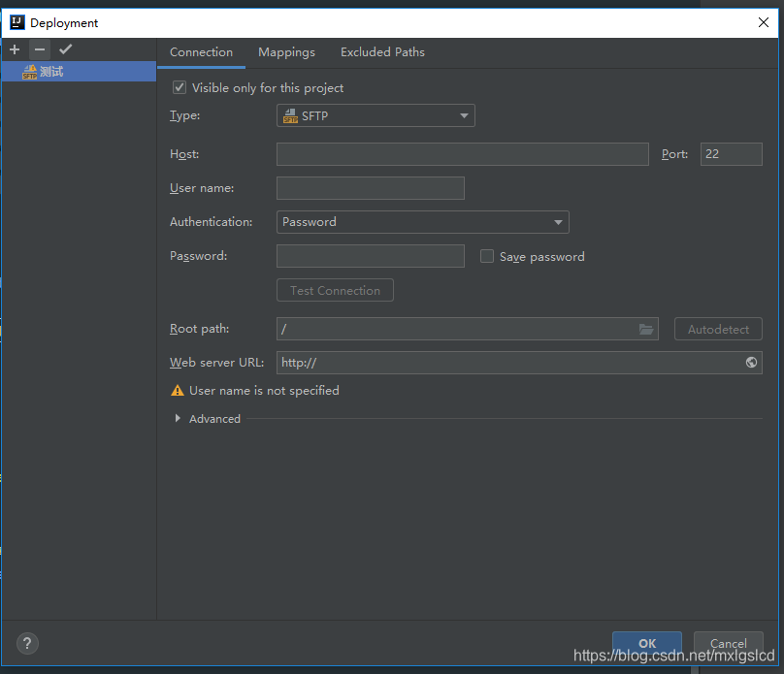Confirm with the OK button

pyautogui.click(x=647, y=643)
